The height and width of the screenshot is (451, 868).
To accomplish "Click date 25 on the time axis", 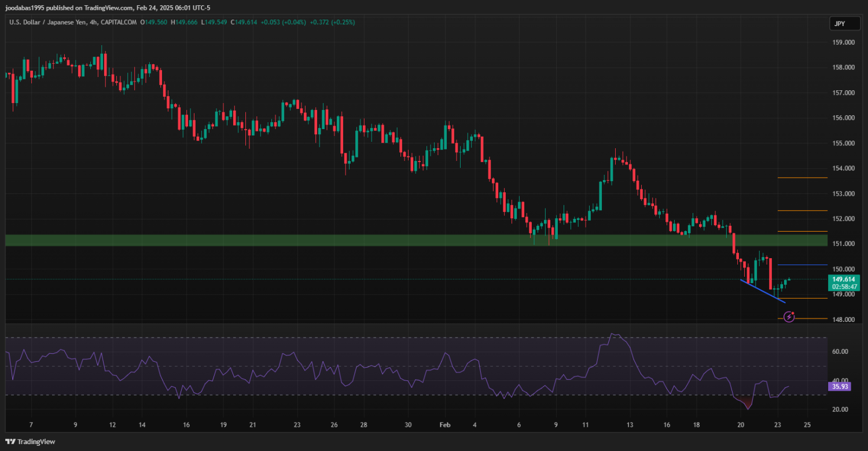I will 807,425.
